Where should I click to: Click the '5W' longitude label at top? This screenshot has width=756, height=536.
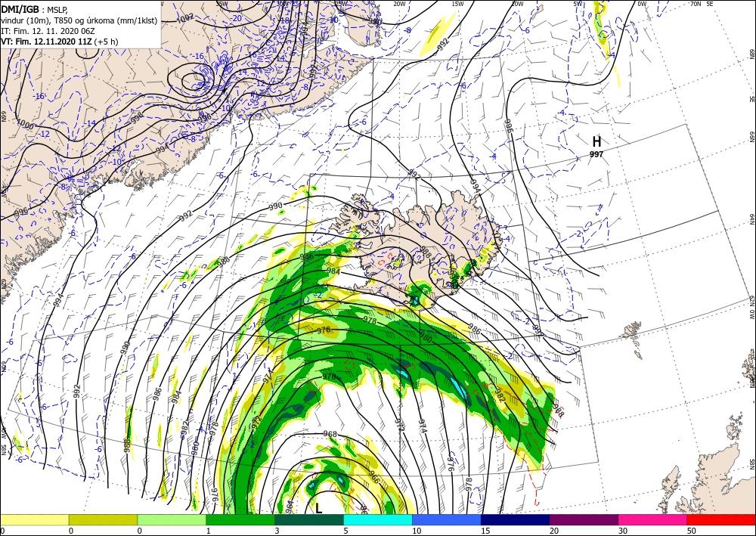tap(578, 4)
